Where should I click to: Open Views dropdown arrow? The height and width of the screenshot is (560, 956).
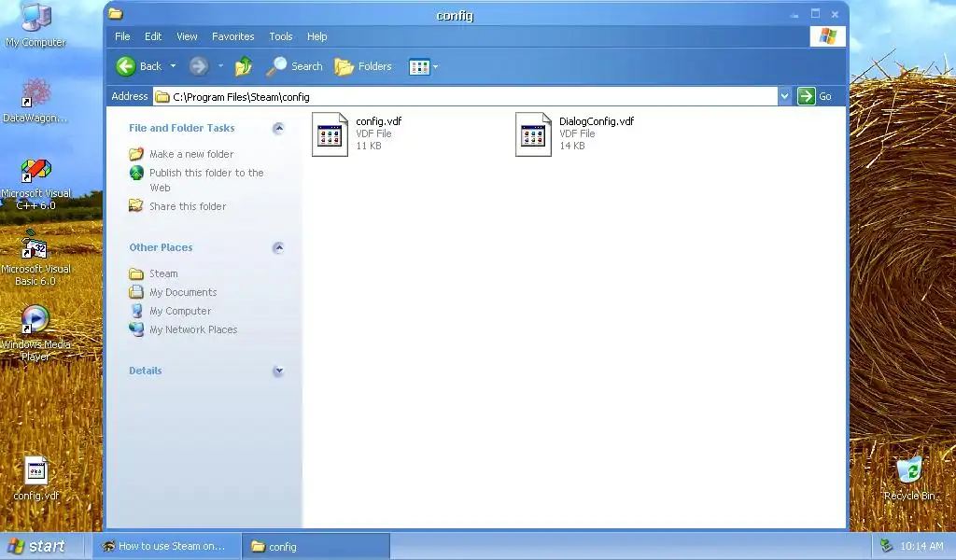[435, 67]
